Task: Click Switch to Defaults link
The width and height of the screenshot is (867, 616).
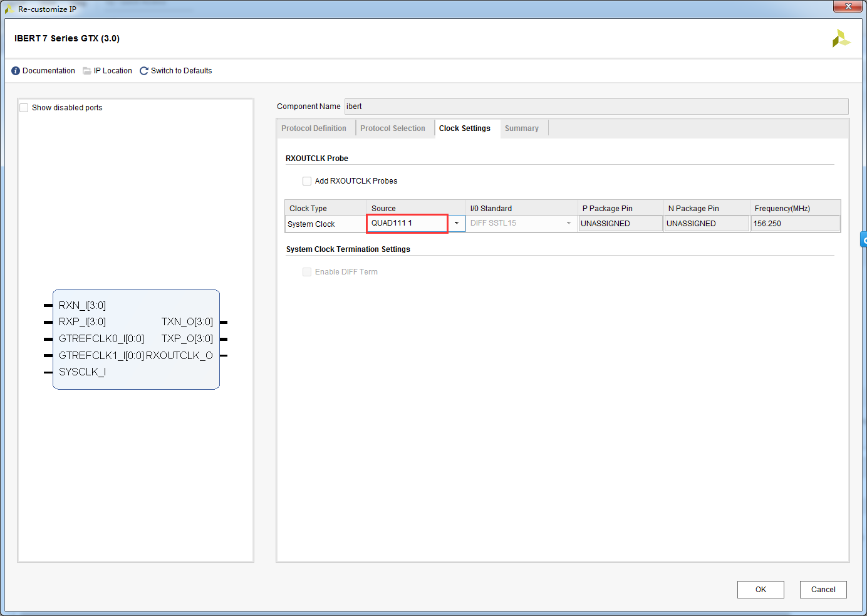Action: tap(182, 71)
